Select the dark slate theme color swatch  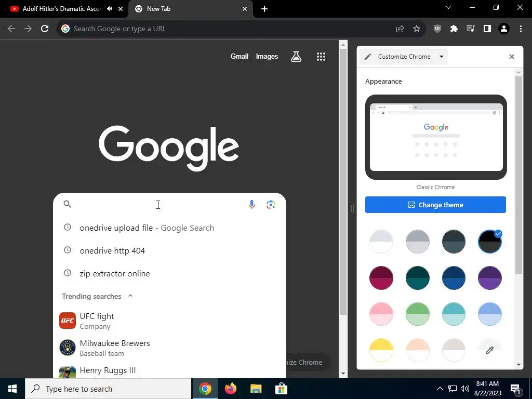(x=454, y=242)
